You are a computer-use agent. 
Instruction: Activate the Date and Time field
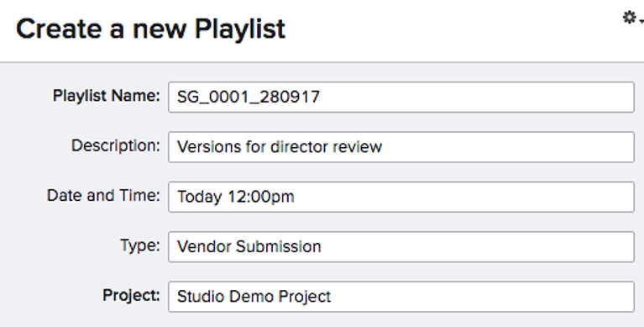tap(401, 197)
